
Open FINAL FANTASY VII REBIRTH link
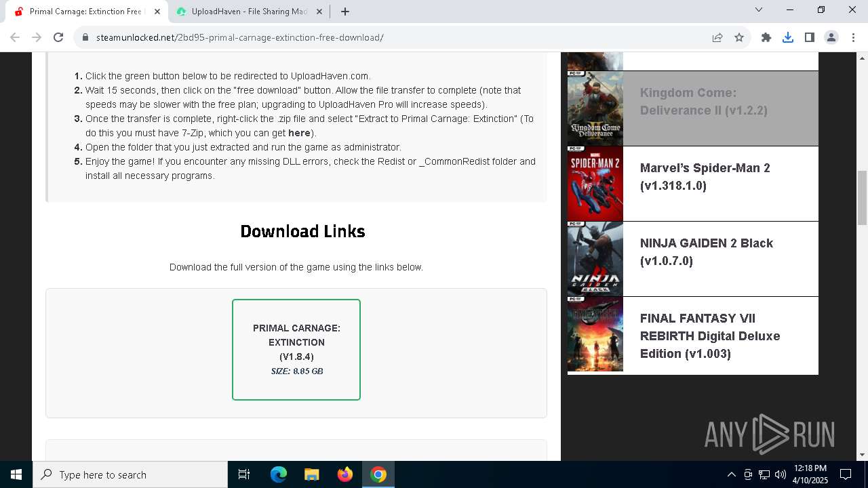[710, 336]
